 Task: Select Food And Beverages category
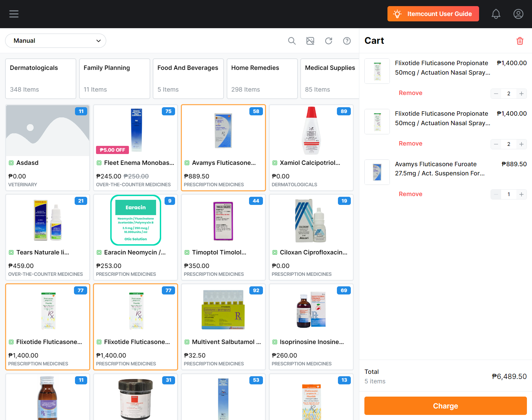(188, 79)
